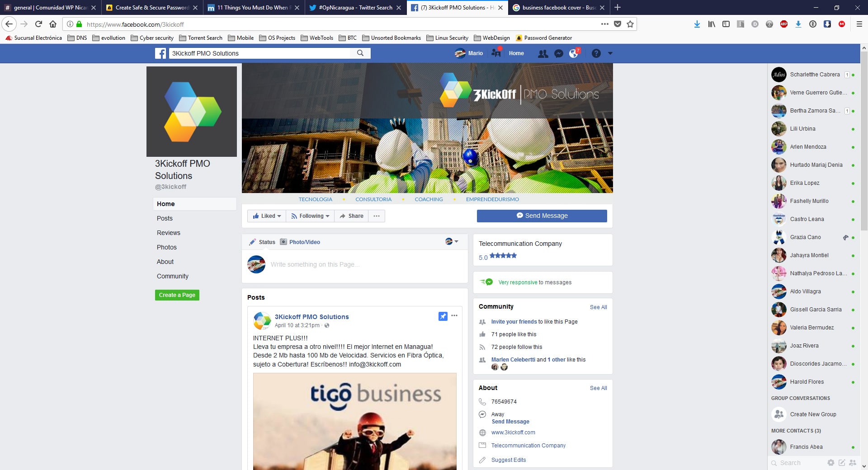Click the 5.0 star rating

[498, 257]
